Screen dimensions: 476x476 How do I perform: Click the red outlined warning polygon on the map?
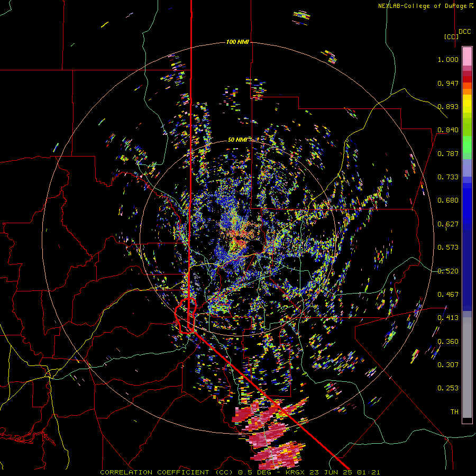point(186,316)
